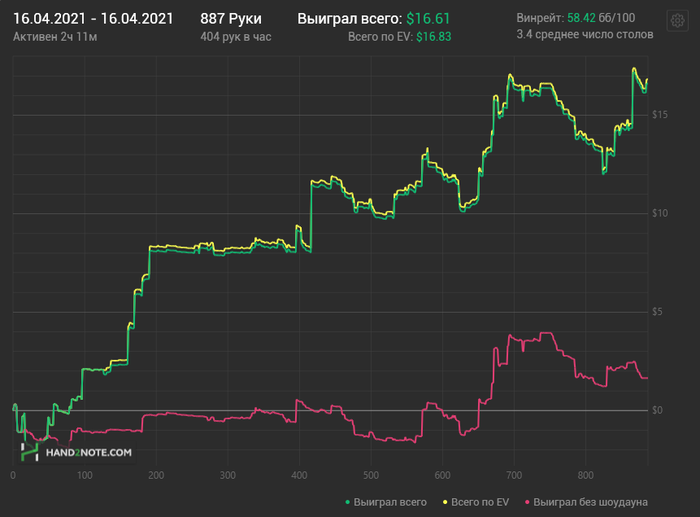The width and height of the screenshot is (700, 517).
Task: Click '3.4 среднее число столов' text
Action: point(585,34)
